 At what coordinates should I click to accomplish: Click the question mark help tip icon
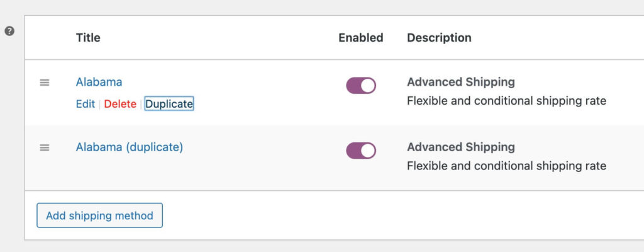click(9, 31)
